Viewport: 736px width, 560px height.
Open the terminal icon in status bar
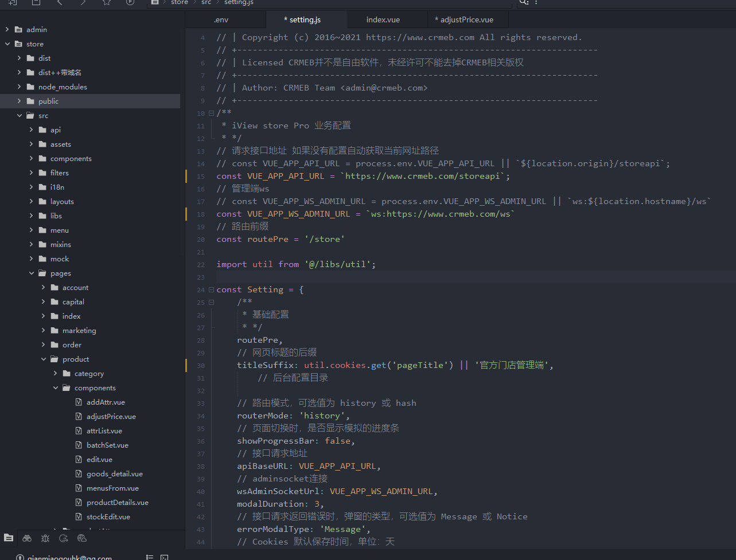(x=164, y=557)
